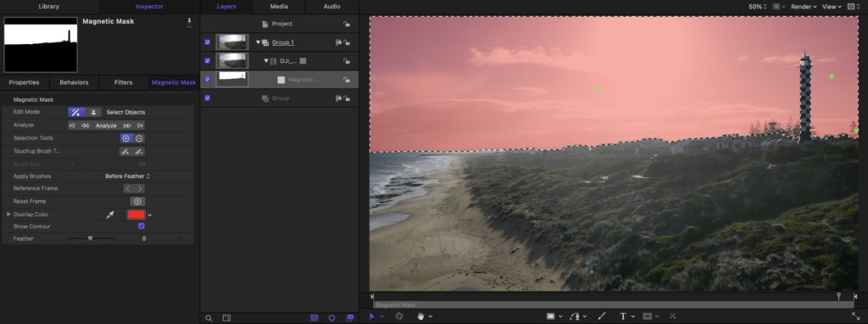The height and width of the screenshot is (324, 868).
Task: Open the Behaviors tab
Action: click(x=75, y=82)
